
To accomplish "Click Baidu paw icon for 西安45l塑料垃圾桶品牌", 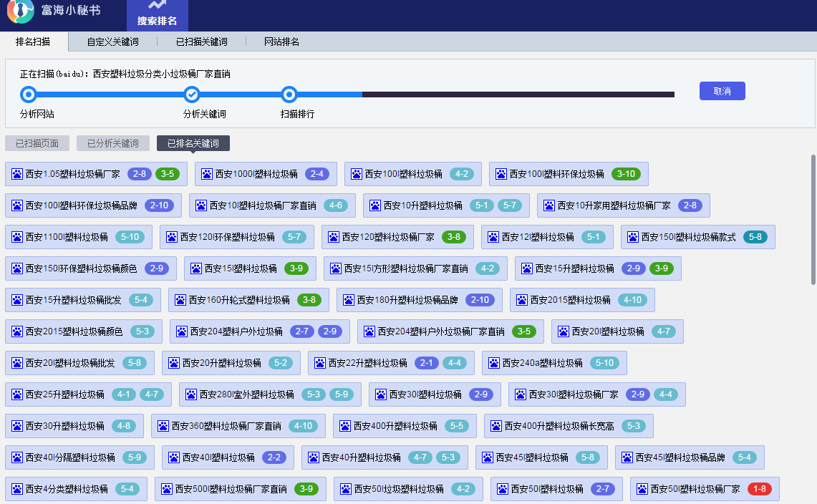I will coord(627,457).
